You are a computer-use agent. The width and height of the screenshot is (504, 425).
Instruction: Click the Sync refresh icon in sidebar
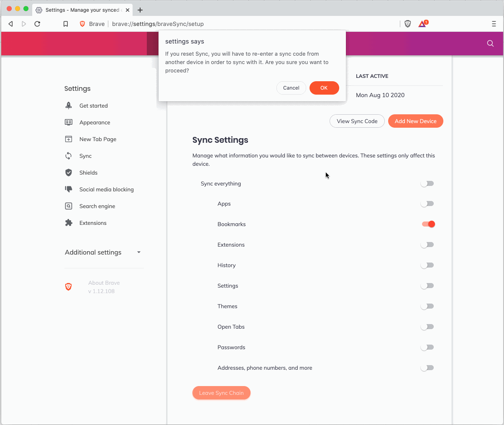pos(69,156)
